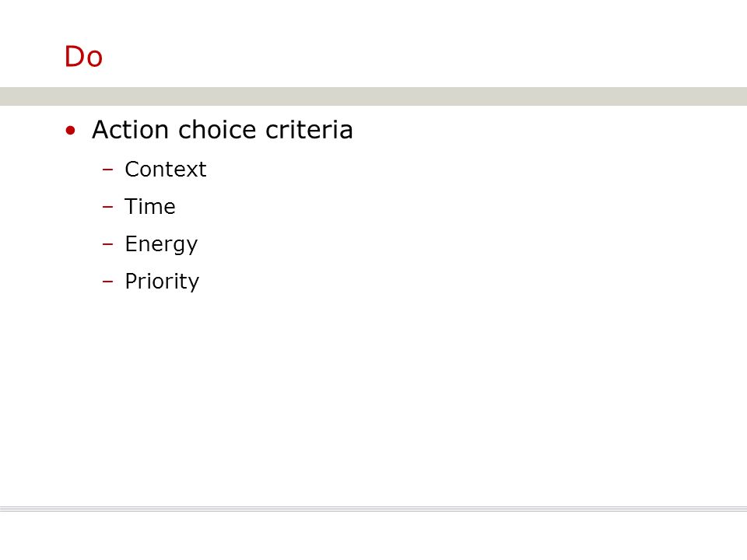Click the capital A of Action
747x560 pixels.
click(102, 130)
